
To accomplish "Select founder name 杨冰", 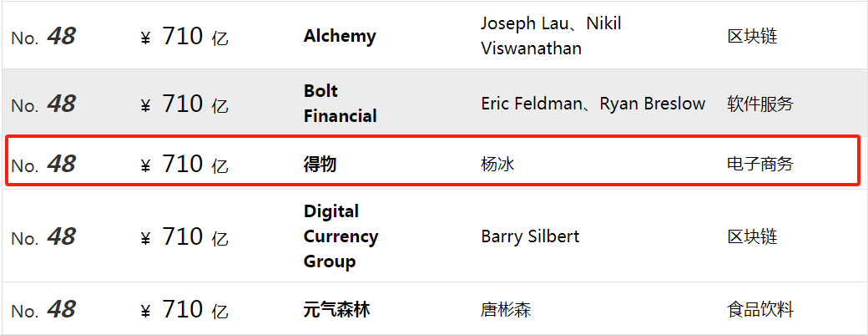I will 497,164.
